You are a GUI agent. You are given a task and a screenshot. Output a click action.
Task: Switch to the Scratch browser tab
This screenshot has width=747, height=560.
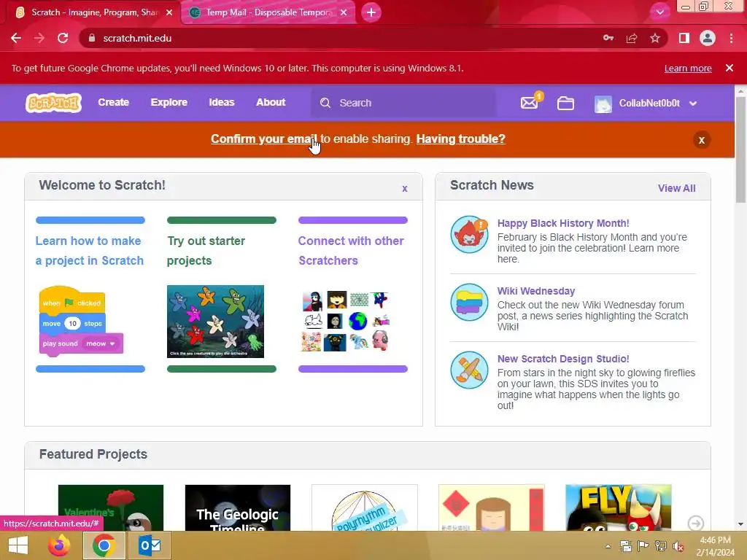pyautogui.click(x=90, y=12)
